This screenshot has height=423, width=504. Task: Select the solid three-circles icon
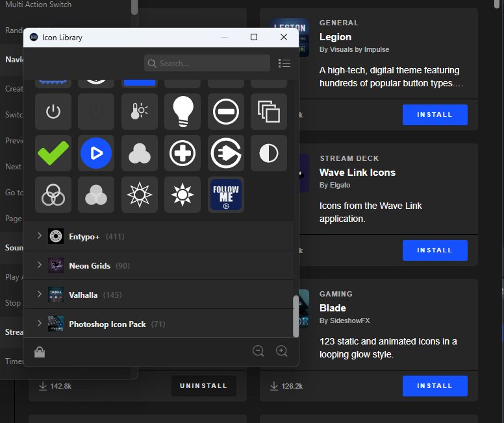click(140, 153)
